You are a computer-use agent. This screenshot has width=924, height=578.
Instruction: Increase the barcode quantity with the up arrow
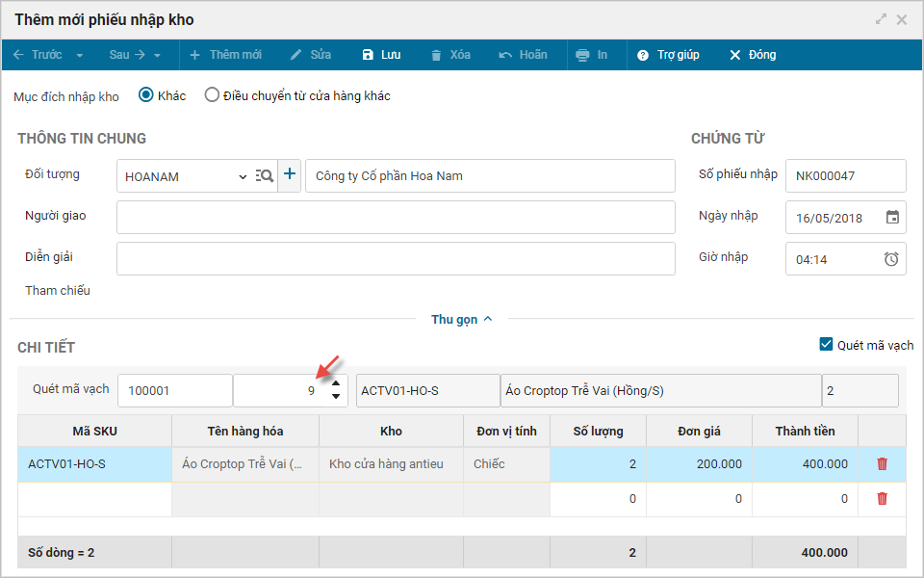[336, 383]
